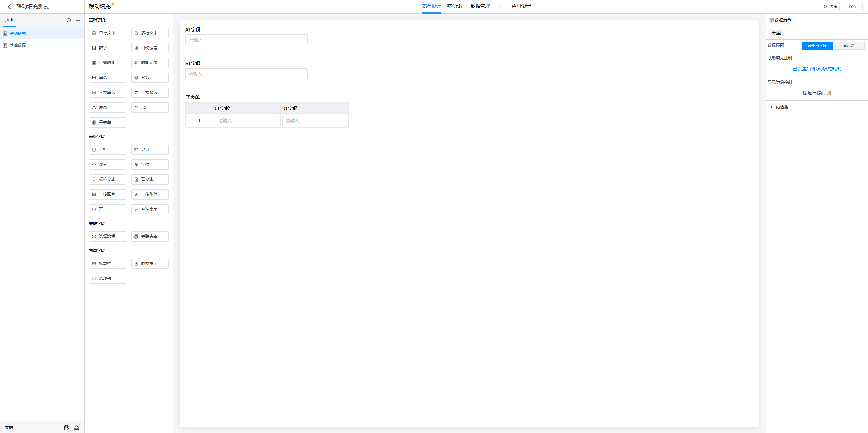Select the 上传图片 field component

(x=107, y=194)
